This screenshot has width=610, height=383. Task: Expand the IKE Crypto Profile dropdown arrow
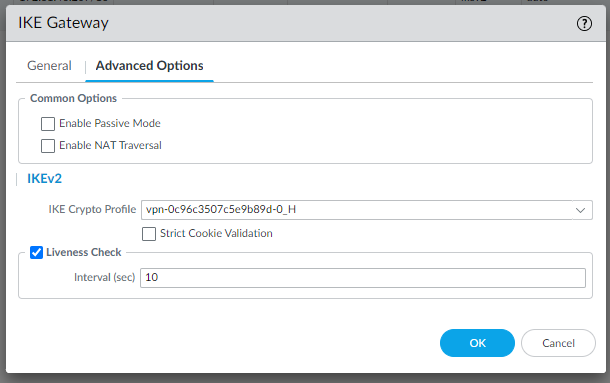(x=580, y=210)
